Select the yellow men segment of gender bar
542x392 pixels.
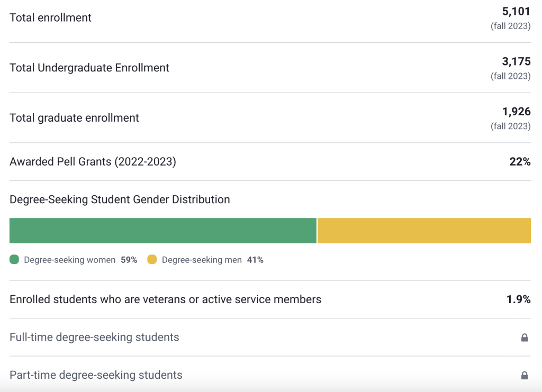(x=424, y=231)
